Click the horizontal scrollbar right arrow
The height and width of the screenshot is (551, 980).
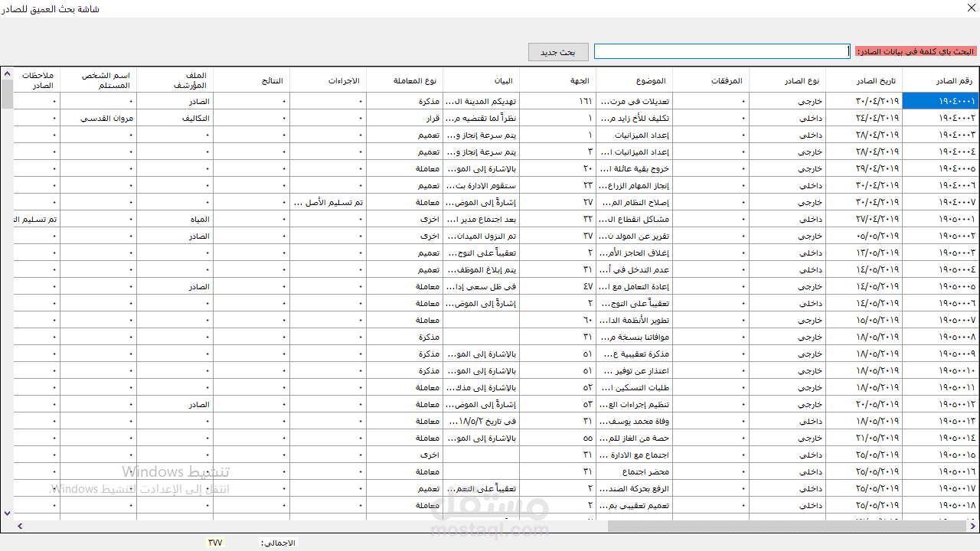(972, 526)
